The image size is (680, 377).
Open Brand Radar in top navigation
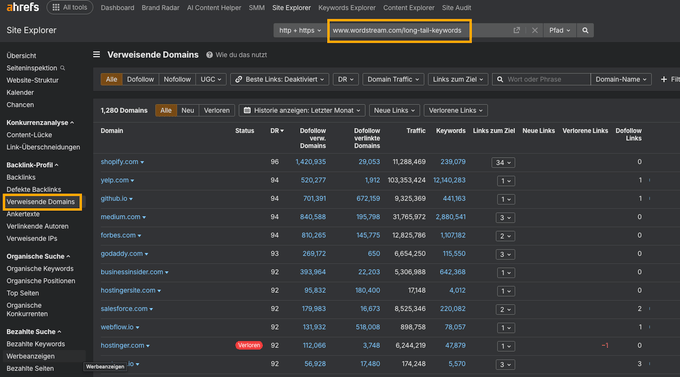[x=160, y=8]
